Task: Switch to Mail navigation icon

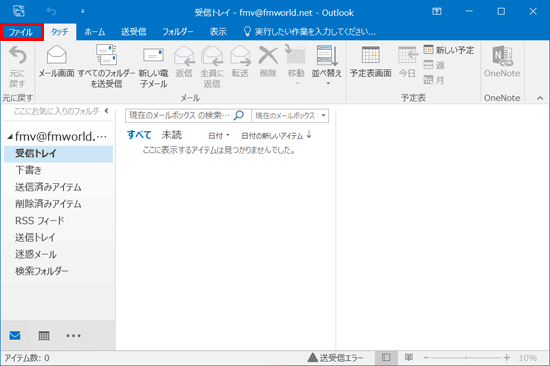Action: click(x=15, y=335)
